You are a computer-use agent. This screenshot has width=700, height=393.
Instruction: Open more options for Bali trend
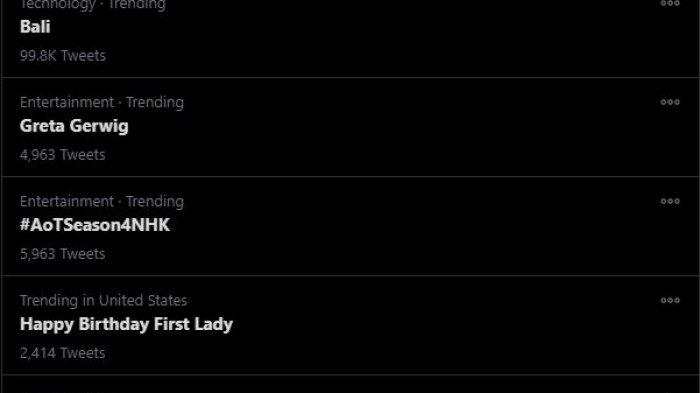(670, 4)
